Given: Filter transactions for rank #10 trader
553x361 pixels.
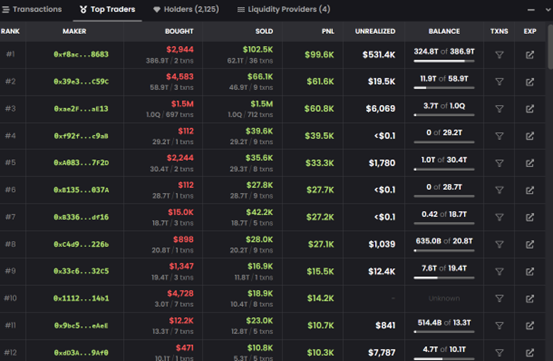Looking at the screenshot, I should [499, 298].
